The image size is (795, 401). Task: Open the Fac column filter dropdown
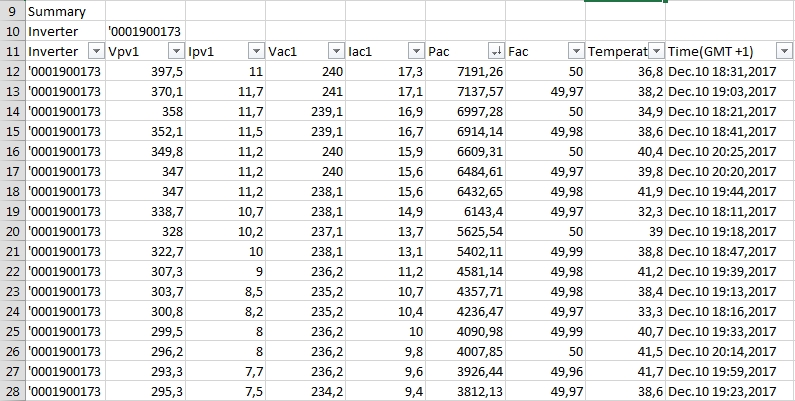[576, 51]
